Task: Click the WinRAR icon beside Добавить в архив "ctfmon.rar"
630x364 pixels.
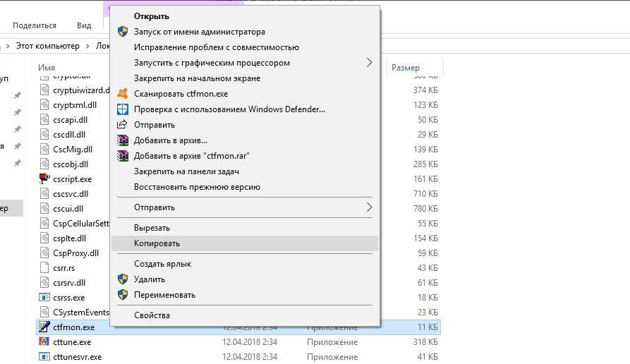Action: [x=123, y=155]
